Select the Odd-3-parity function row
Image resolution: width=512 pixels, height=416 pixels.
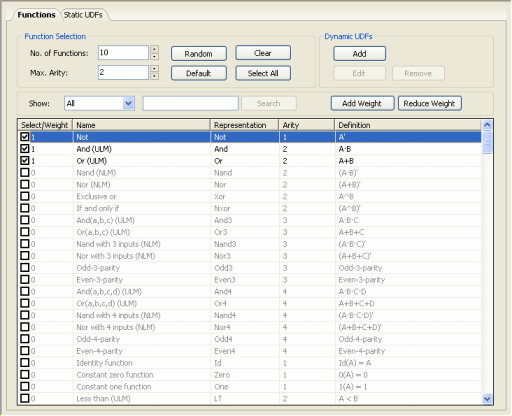(x=250, y=268)
